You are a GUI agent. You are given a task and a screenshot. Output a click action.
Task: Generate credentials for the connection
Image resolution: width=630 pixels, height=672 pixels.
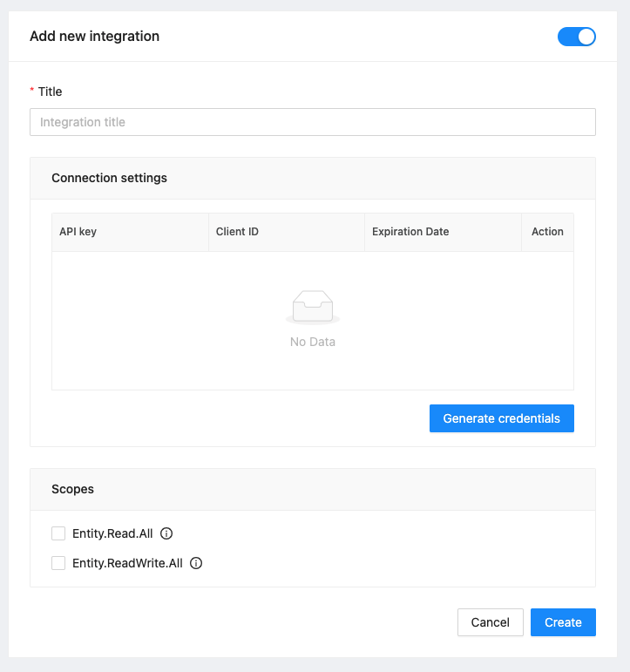(x=502, y=418)
